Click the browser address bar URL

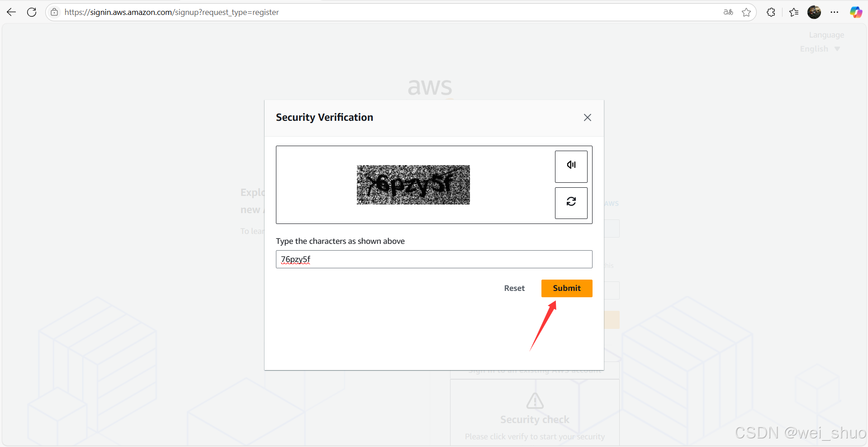coord(172,12)
